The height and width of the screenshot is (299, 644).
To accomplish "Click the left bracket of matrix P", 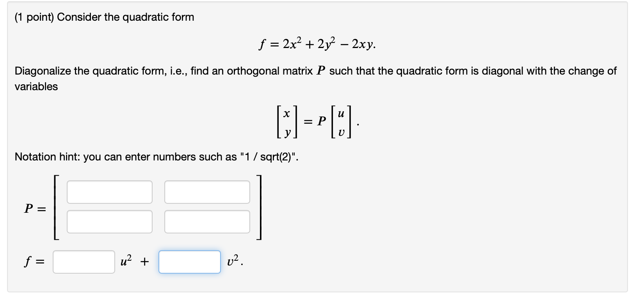I will pos(55,208).
